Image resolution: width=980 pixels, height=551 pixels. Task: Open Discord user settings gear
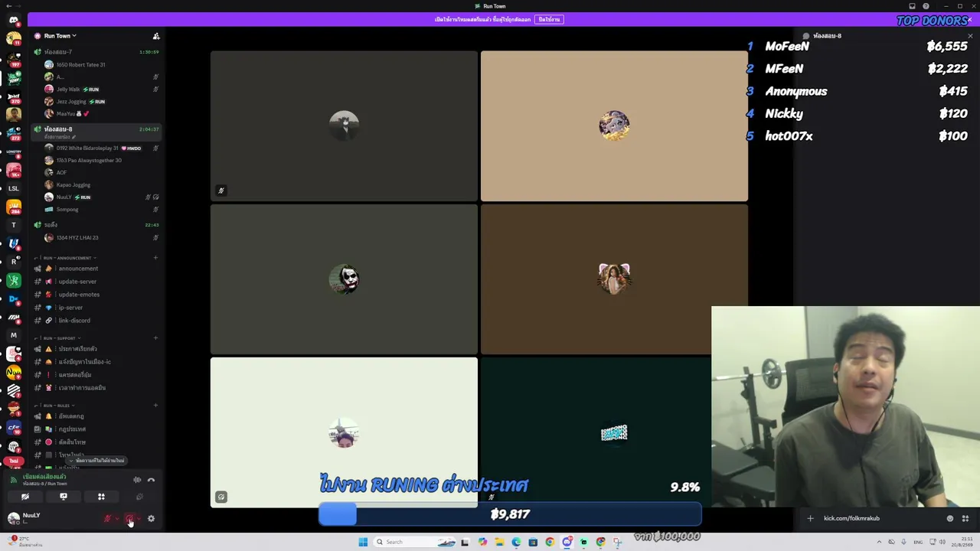pyautogui.click(x=151, y=519)
